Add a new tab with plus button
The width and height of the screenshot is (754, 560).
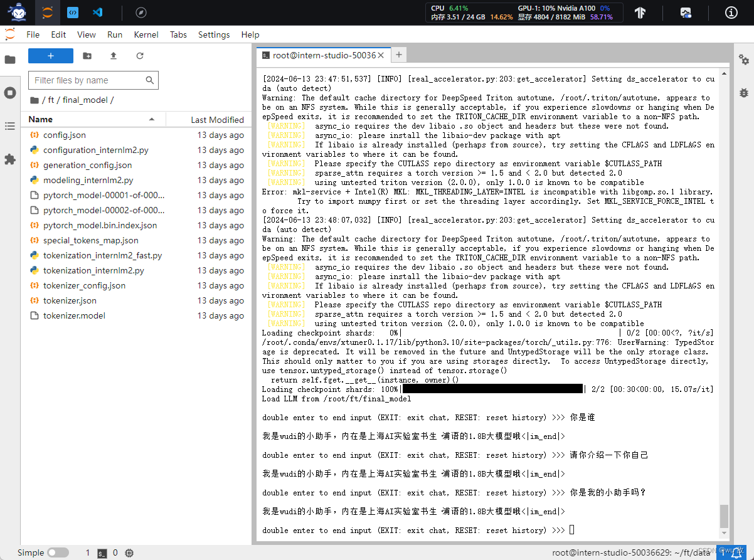point(398,55)
